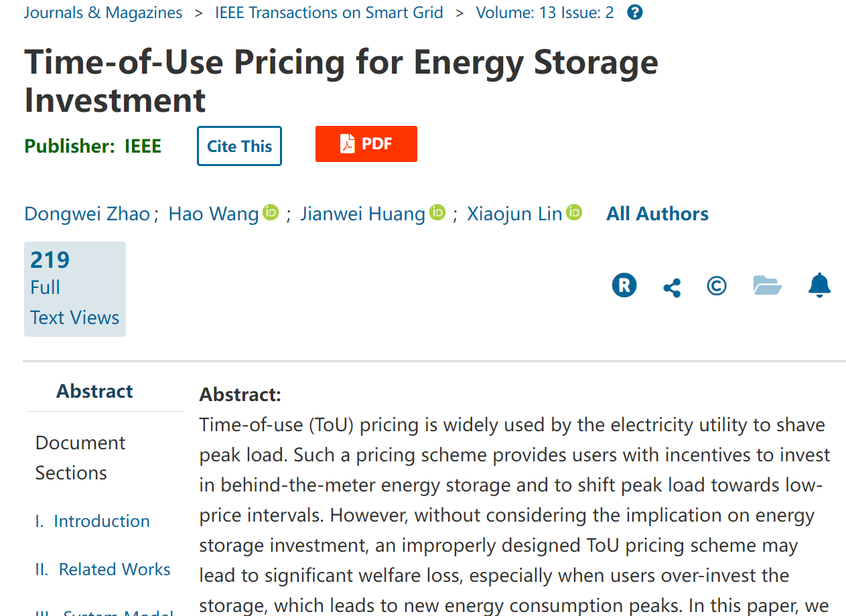The width and height of the screenshot is (846, 616).
Task: Jump to Introduction section
Action: click(x=92, y=521)
